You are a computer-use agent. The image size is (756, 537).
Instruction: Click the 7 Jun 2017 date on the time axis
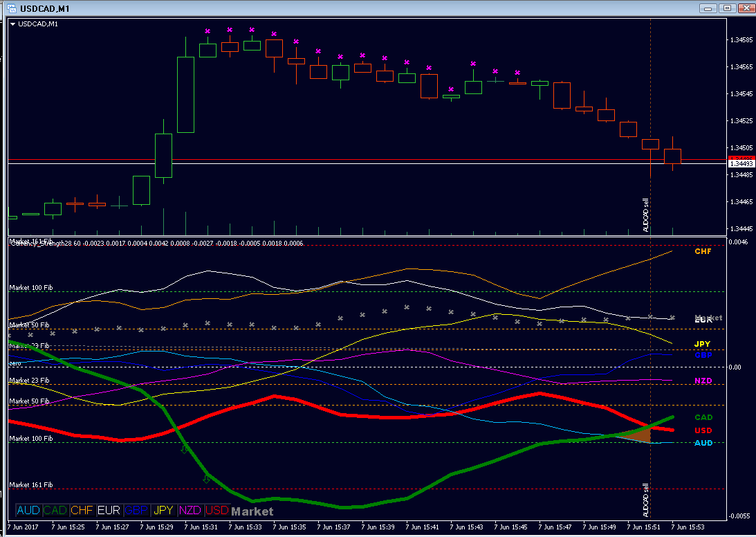23,528
